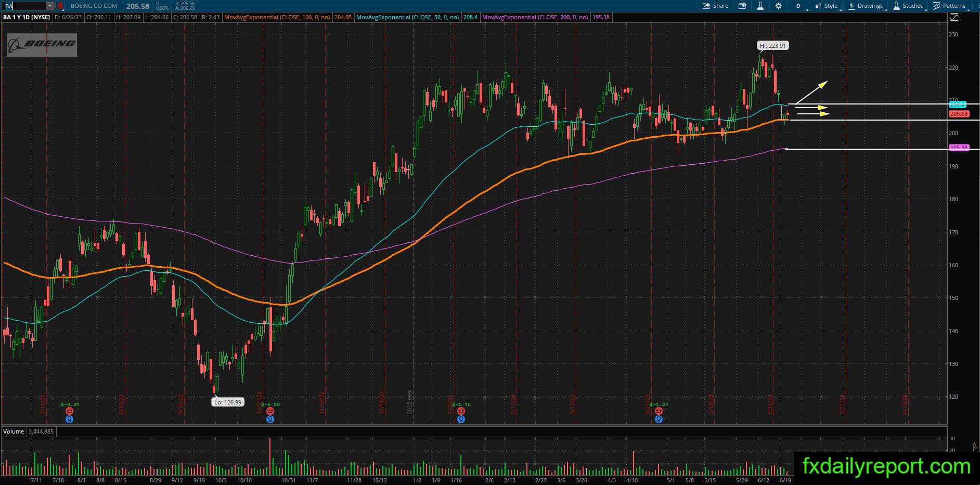Screen dimensions: 980x485
Task: Click the red phone icon under $-1.27
Action: (659, 411)
